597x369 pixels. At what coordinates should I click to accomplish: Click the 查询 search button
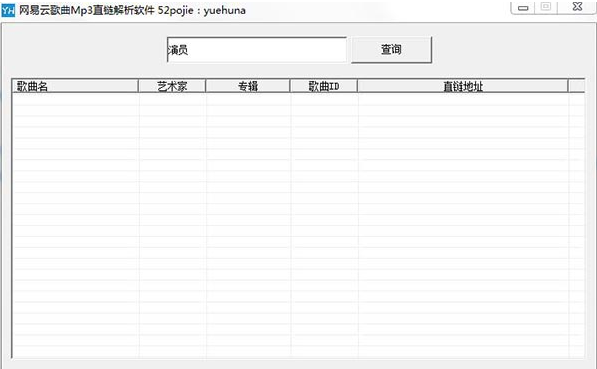(x=391, y=50)
